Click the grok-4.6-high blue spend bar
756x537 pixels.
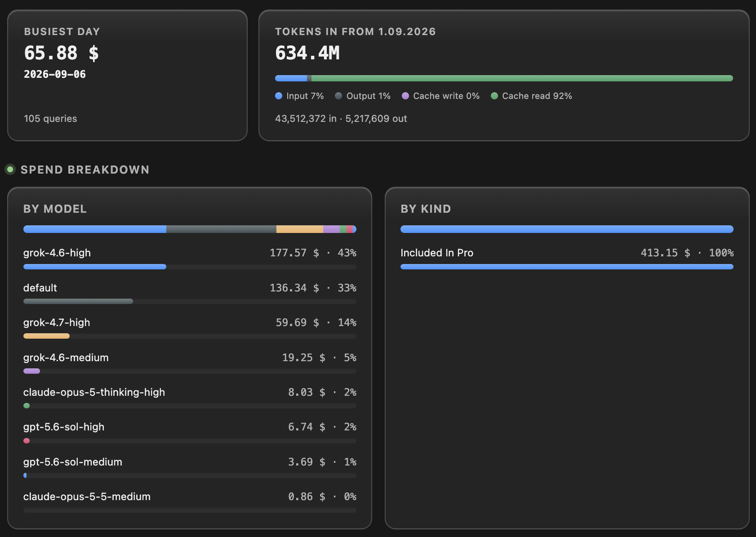tap(95, 267)
